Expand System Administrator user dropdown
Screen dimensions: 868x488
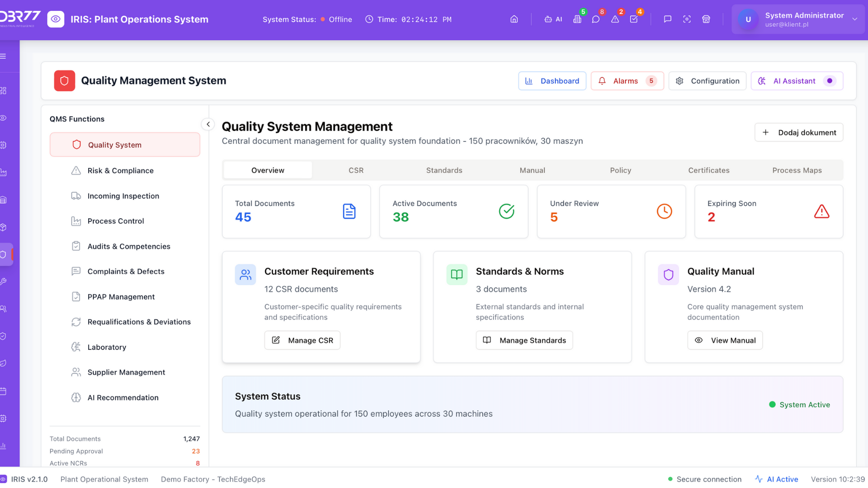coord(854,19)
